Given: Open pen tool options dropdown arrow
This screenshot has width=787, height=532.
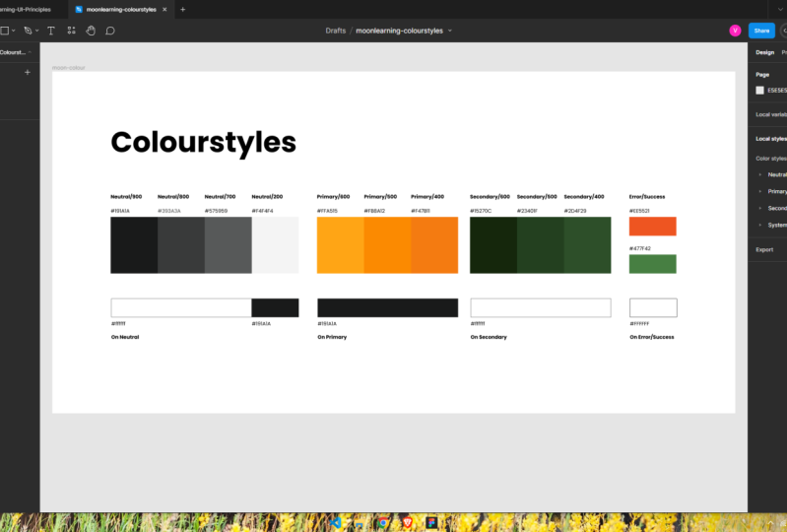Looking at the screenshot, I should [36, 31].
